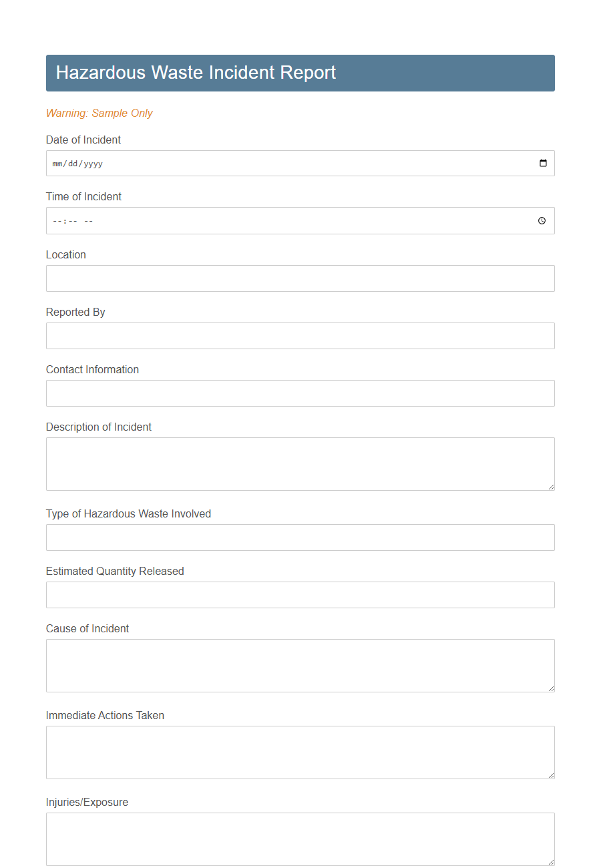This screenshot has width=601, height=868.
Task: Click the Warning: Sample Only text
Action: [x=99, y=114]
